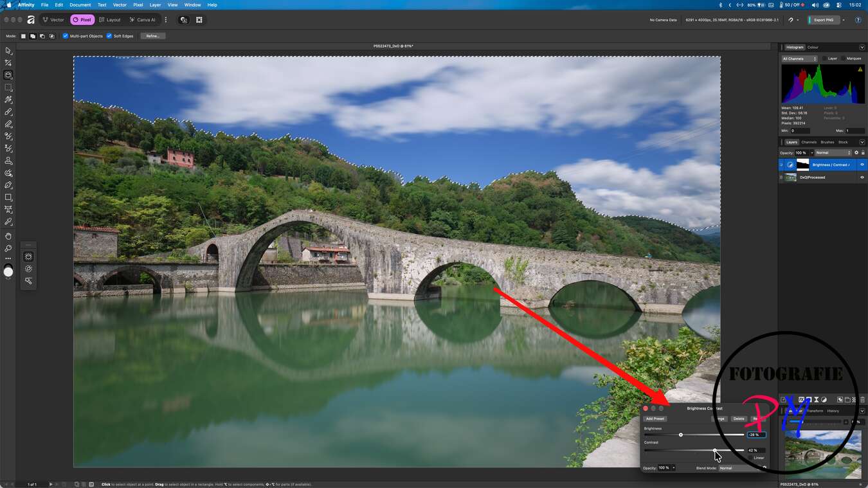Click the half-circle adjustment icon in Layers footer
The image size is (868, 488).
(824, 400)
